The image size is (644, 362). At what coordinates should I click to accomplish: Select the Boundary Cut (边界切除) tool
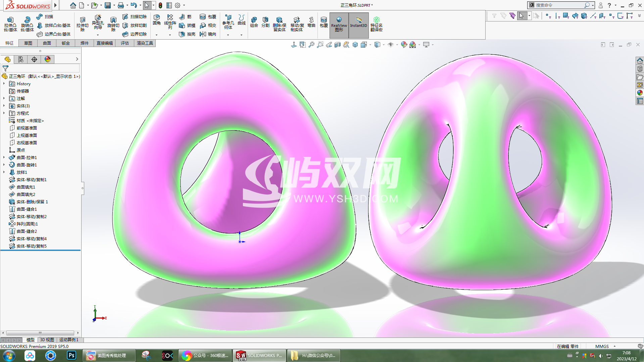pyautogui.click(x=135, y=34)
